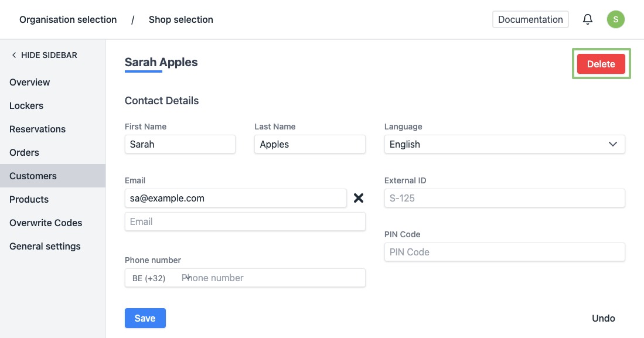Click the Shop selection breadcrumb
This screenshot has height=338, width=644.
point(181,19)
